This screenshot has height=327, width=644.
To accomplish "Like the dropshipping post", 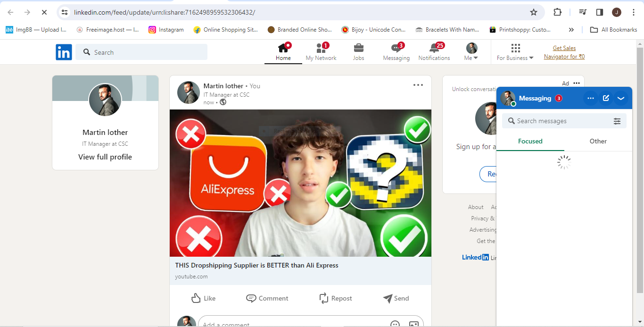I will click(x=203, y=298).
